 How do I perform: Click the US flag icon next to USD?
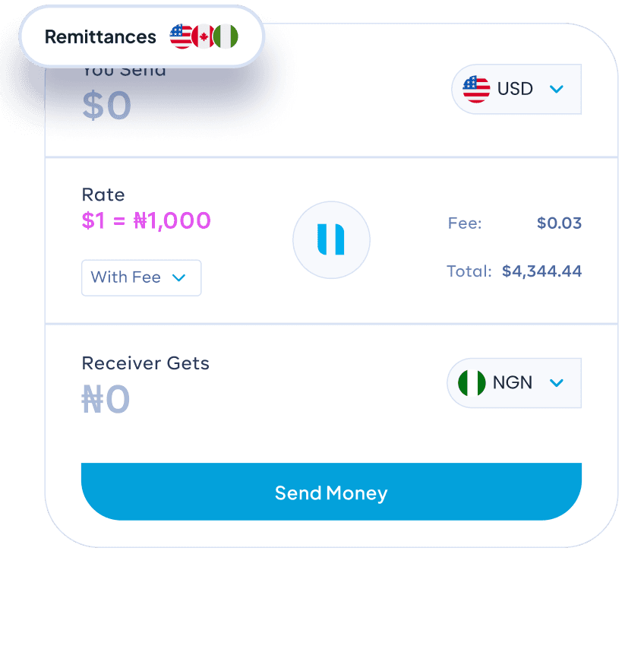(x=475, y=89)
